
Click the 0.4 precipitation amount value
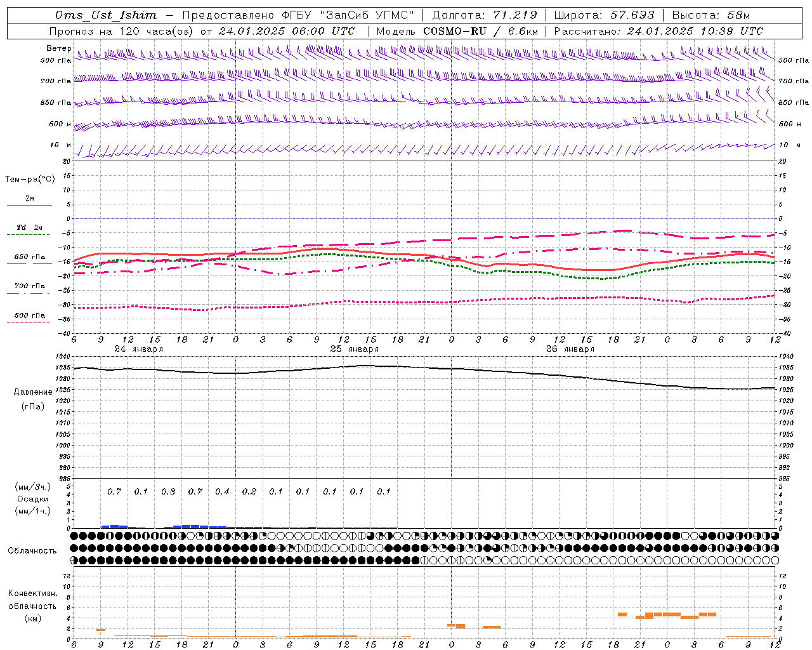pos(222,491)
